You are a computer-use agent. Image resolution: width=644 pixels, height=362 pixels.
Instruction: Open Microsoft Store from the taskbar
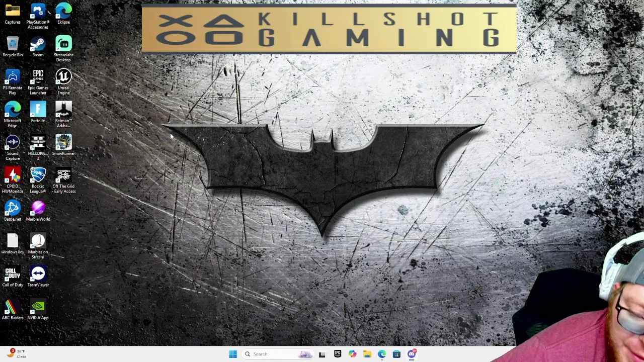tap(396, 354)
